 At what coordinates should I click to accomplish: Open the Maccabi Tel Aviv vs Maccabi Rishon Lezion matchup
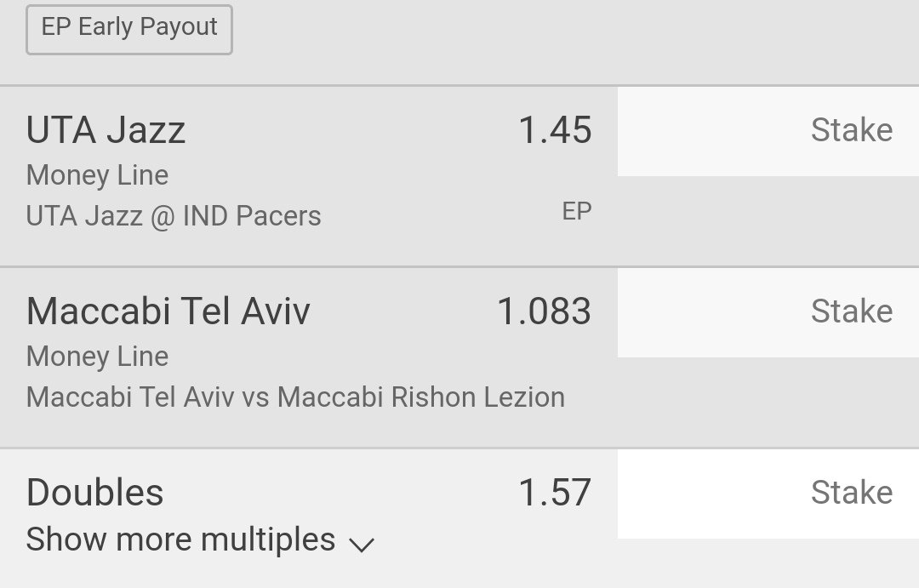point(295,397)
